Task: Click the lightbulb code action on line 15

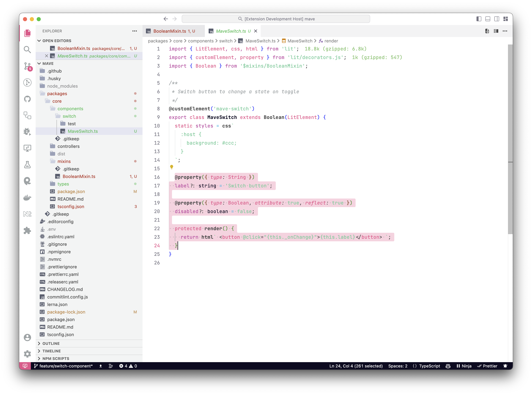Action: pos(172,167)
